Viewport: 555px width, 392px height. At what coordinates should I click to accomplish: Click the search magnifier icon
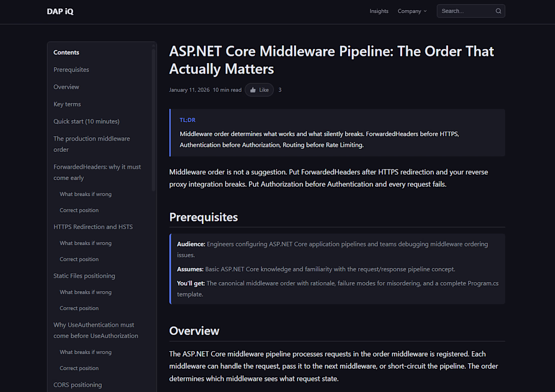(498, 11)
